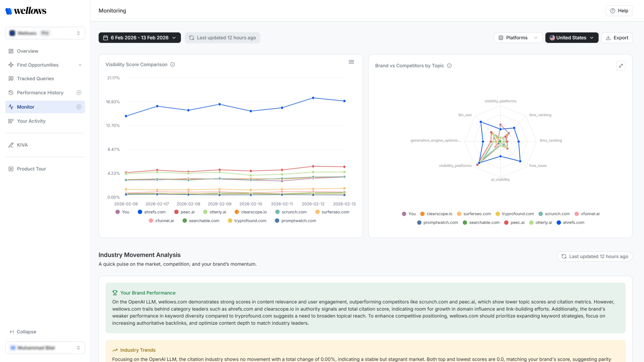644x362 pixels.
Task: Start the Product Tour
Action: (x=31, y=169)
